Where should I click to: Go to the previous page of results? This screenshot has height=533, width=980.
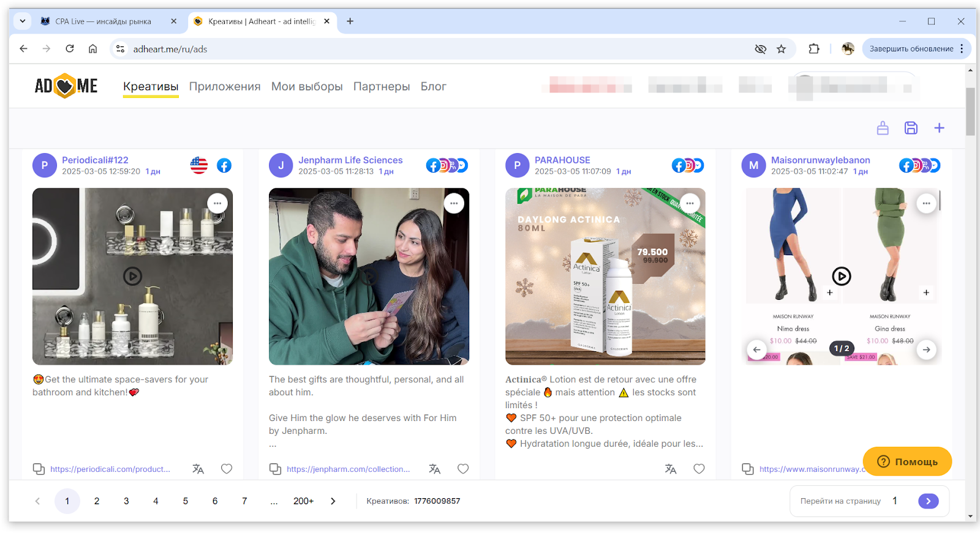click(37, 501)
